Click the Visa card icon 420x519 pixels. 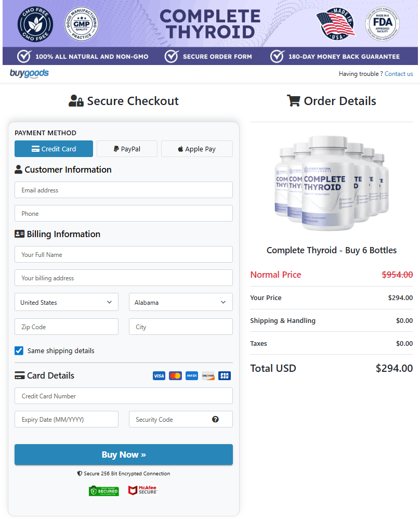click(x=159, y=375)
